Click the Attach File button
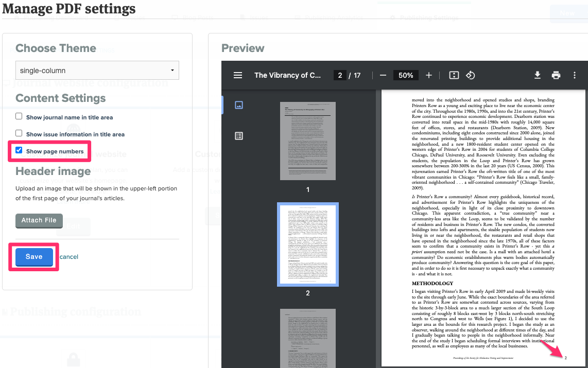Screen dimensions: 588x368 click(39, 220)
